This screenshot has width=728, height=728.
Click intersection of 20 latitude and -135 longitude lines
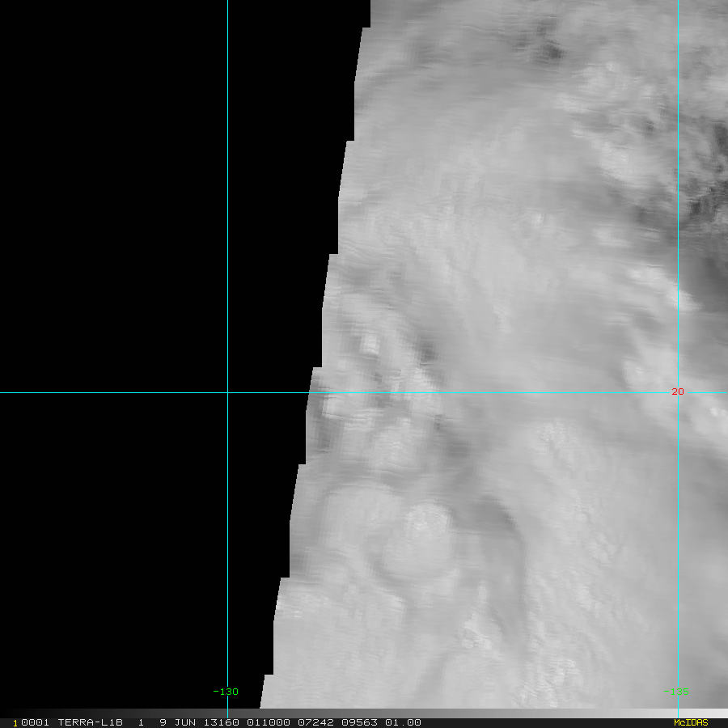[679, 393]
